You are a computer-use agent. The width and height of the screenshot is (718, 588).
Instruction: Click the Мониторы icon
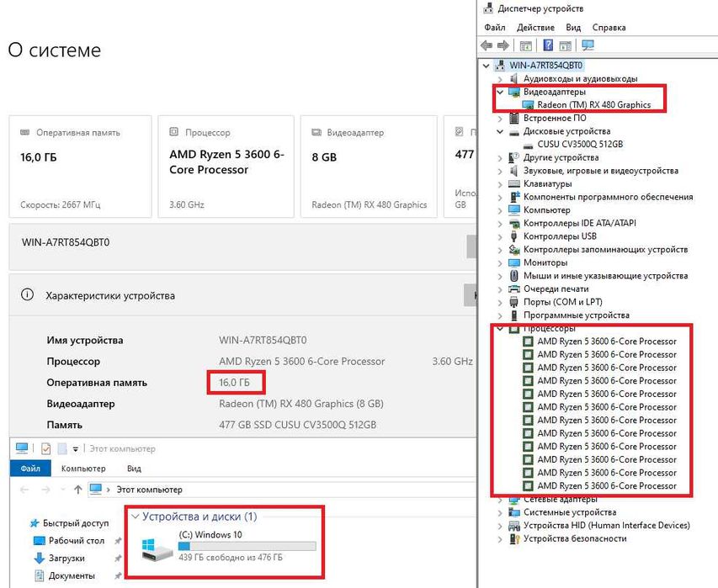point(514,262)
